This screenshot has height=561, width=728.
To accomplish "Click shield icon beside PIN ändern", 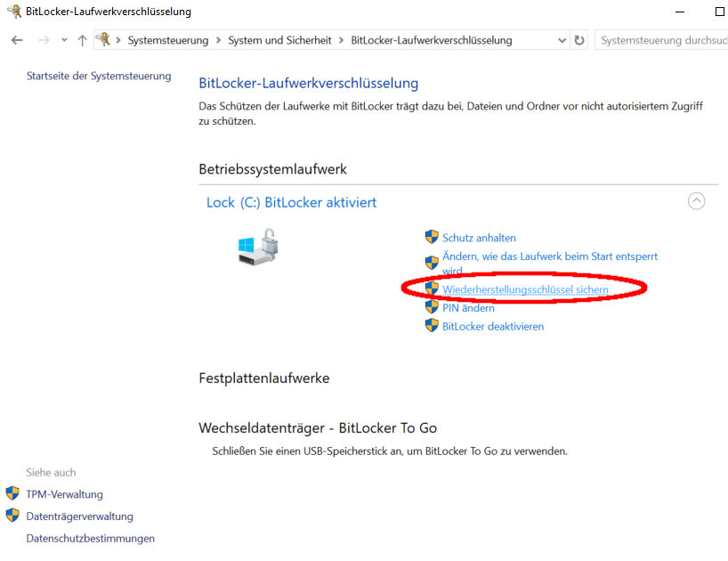I will tap(432, 307).
